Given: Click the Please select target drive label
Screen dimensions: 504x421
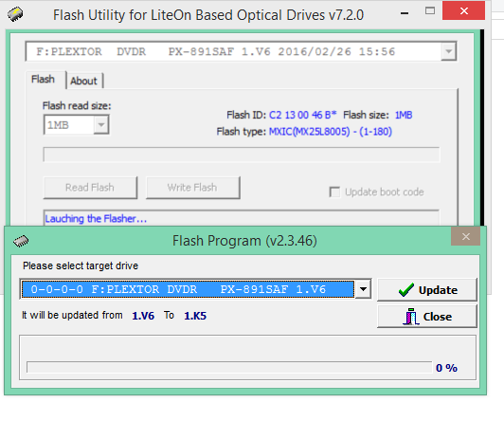Looking at the screenshot, I should coord(81,266).
